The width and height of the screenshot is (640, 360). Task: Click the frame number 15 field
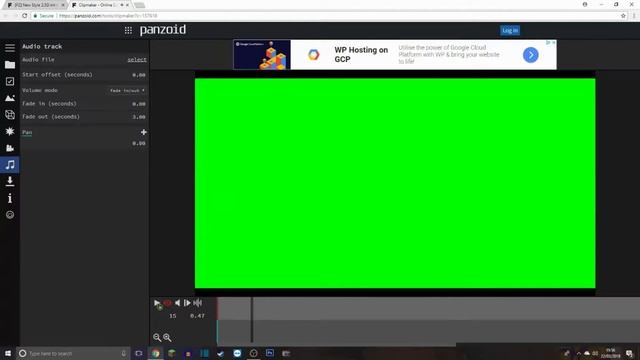[173, 316]
